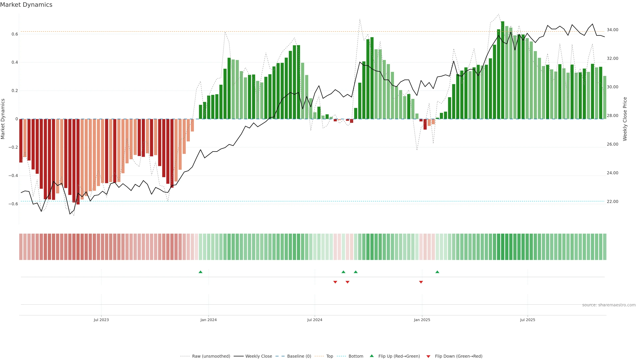The height and width of the screenshot is (362, 644).
Task: Click the Weekly Close Price axis title
Action: [x=625, y=119]
